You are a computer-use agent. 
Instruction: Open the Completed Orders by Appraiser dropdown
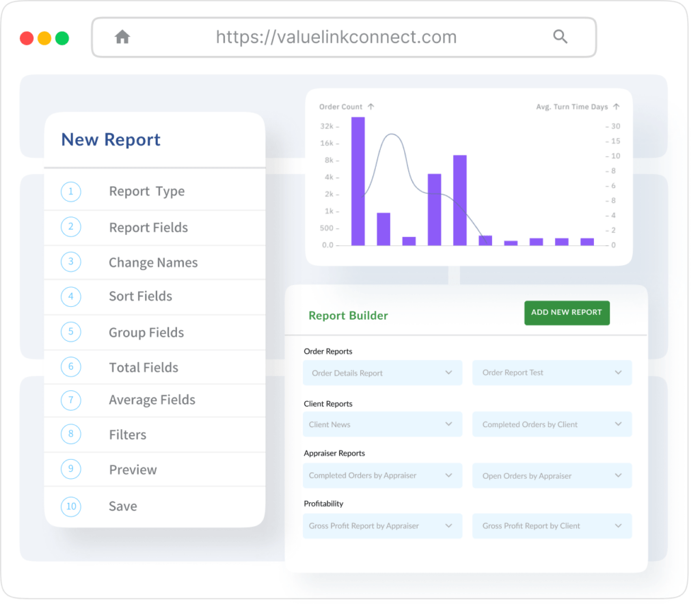(382, 476)
